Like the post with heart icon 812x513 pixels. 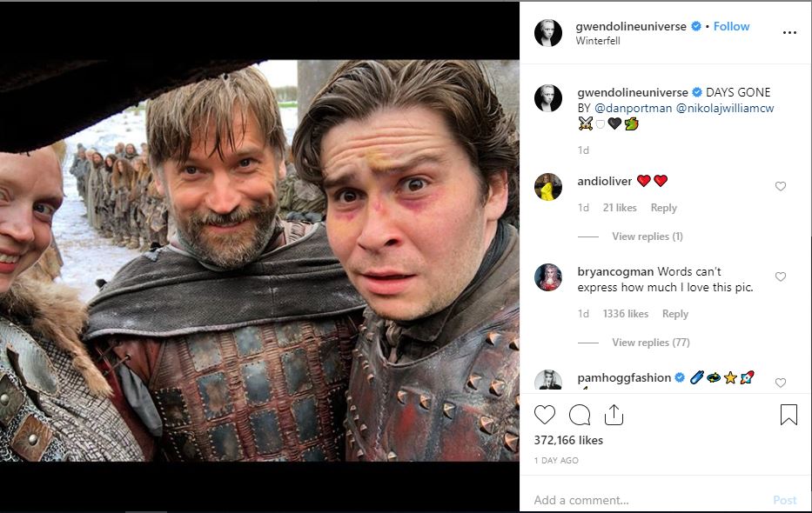[x=545, y=416]
